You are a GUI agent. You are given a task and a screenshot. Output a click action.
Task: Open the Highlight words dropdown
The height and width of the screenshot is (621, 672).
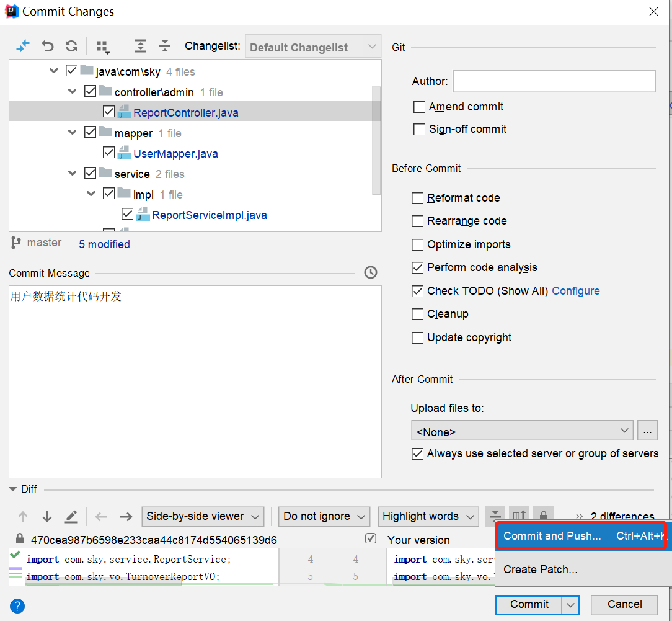(428, 517)
